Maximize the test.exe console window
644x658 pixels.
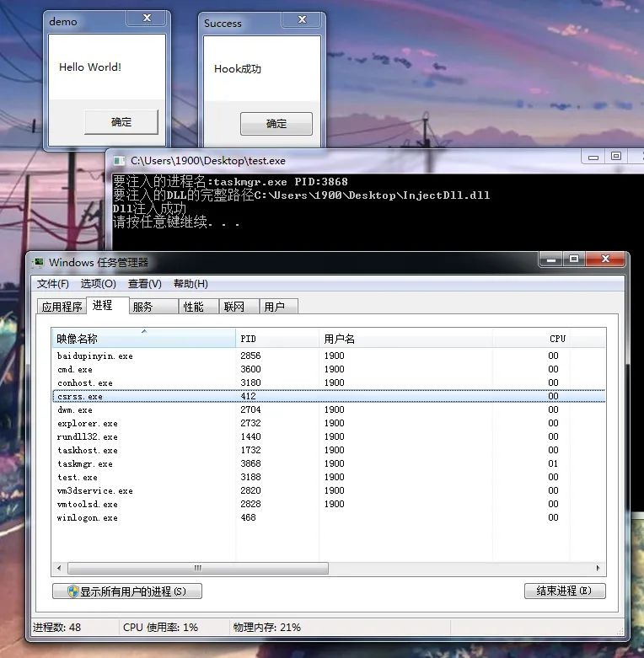616,157
